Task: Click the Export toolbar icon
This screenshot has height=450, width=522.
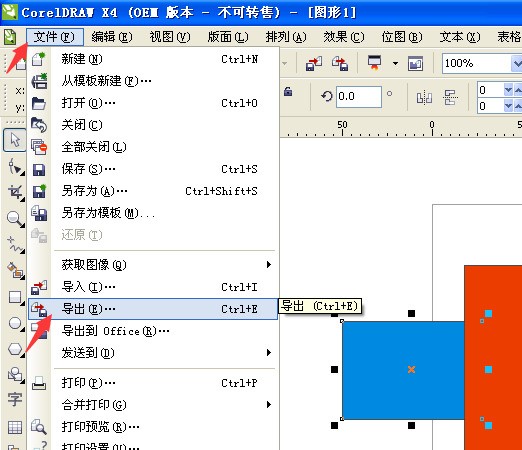Action: (x=340, y=63)
